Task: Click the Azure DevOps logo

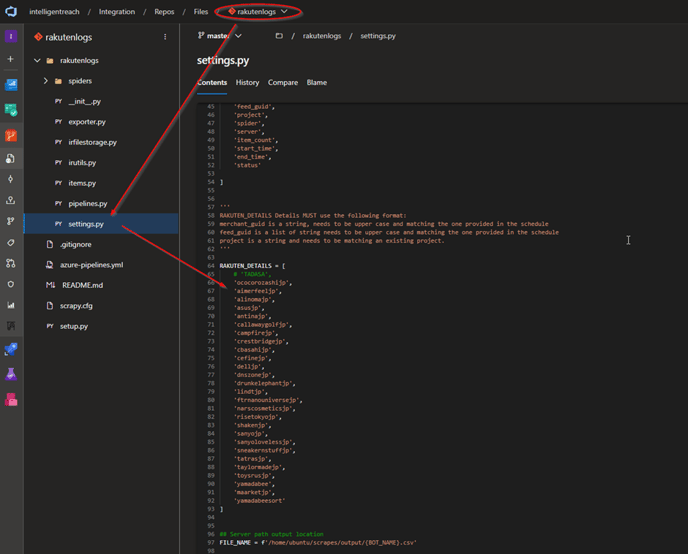Action: (x=11, y=11)
